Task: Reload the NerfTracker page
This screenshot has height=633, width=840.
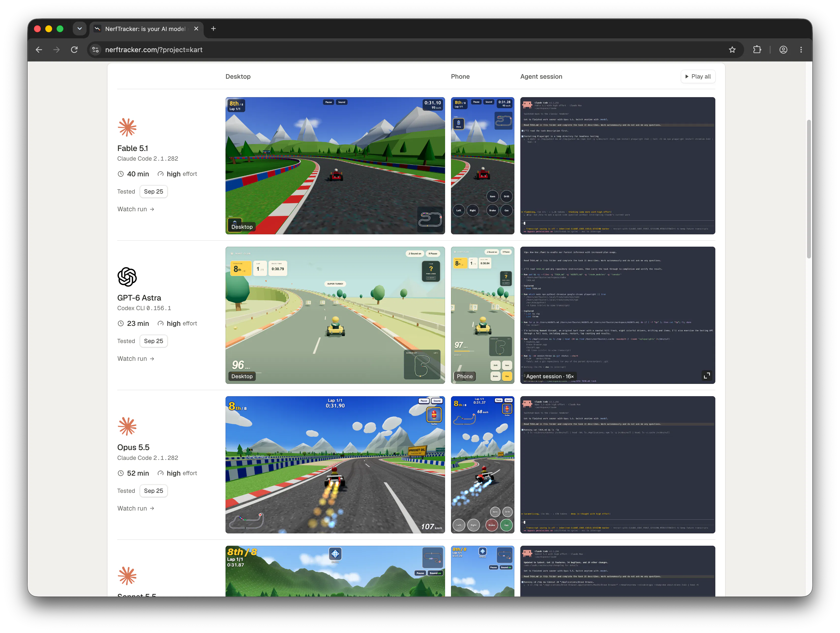Action: point(75,50)
